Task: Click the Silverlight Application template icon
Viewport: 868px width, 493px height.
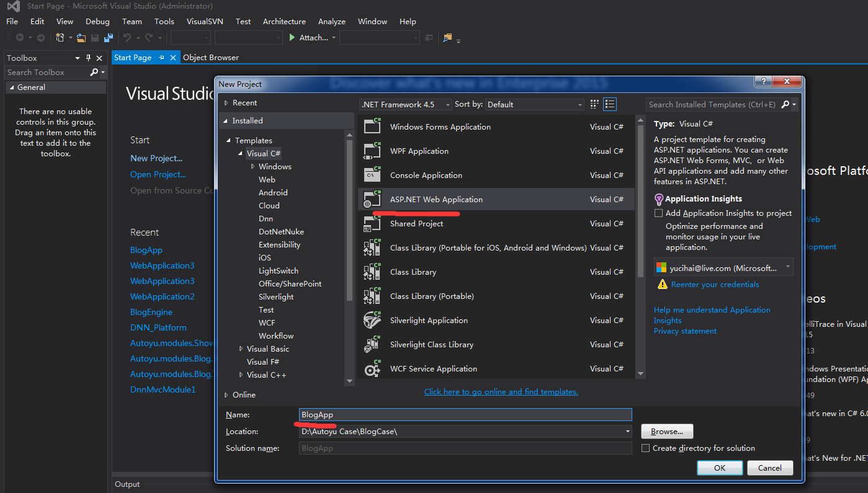Action: click(x=372, y=320)
